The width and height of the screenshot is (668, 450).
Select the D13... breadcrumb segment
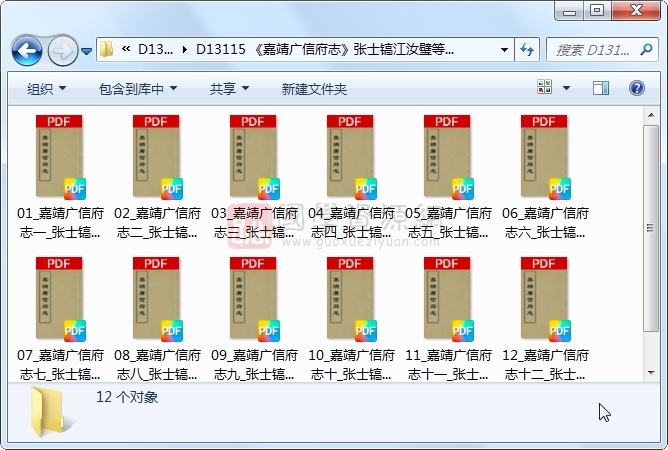pos(155,49)
